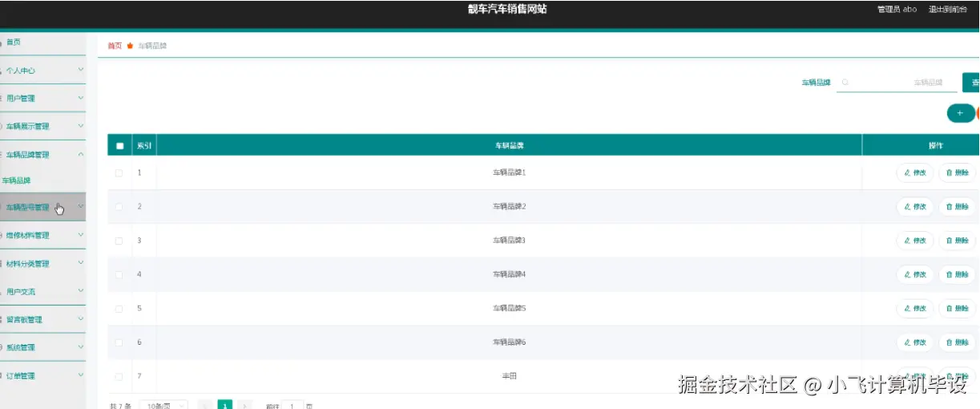This screenshot has height=409, width=980.
Task: Click 删除 for row 车辆品牌1
Action: 958,172
